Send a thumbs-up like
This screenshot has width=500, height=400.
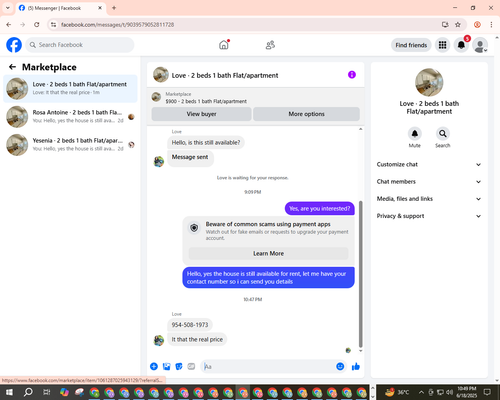(x=356, y=367)
